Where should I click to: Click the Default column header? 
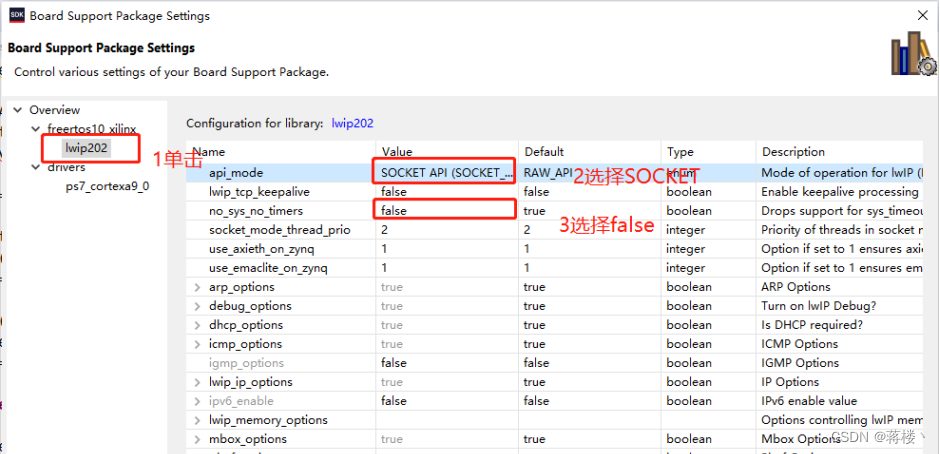(590, 152)
